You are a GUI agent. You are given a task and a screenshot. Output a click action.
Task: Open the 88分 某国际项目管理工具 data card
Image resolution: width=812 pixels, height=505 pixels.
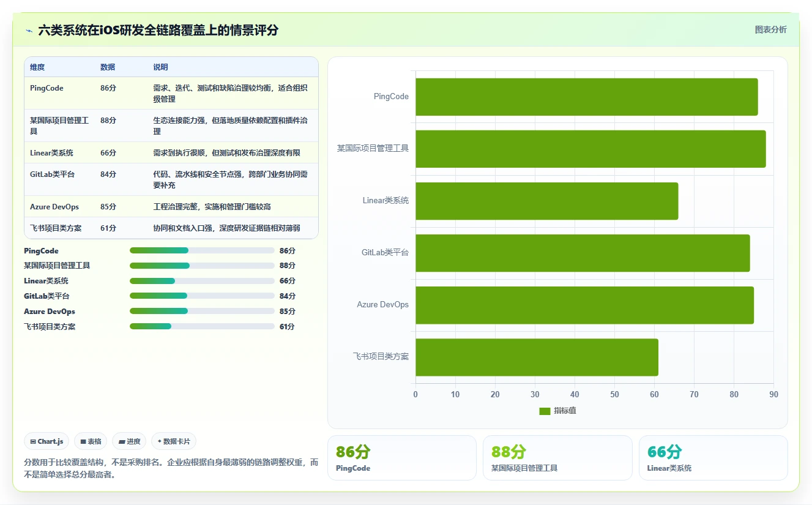[557, 457]
